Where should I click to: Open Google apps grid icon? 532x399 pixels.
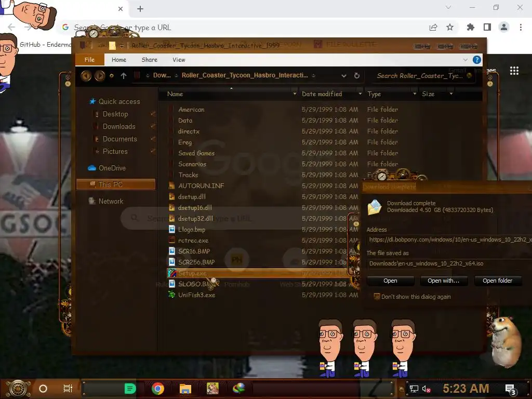pos(514,71)
